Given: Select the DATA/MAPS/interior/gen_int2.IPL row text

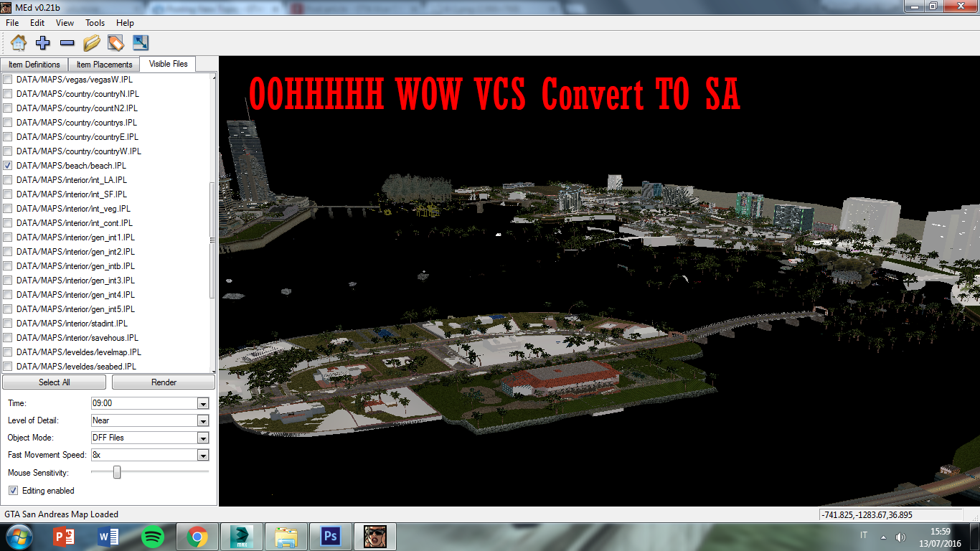Looking at the screenshot, I should 75,252.
